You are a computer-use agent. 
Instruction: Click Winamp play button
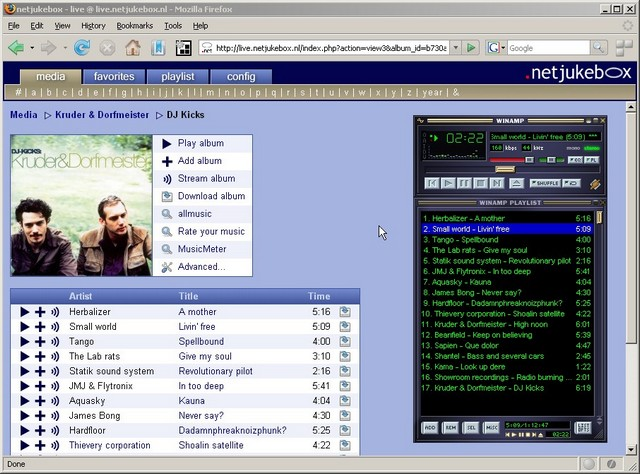pyautogui.click(x=448, y=183)
